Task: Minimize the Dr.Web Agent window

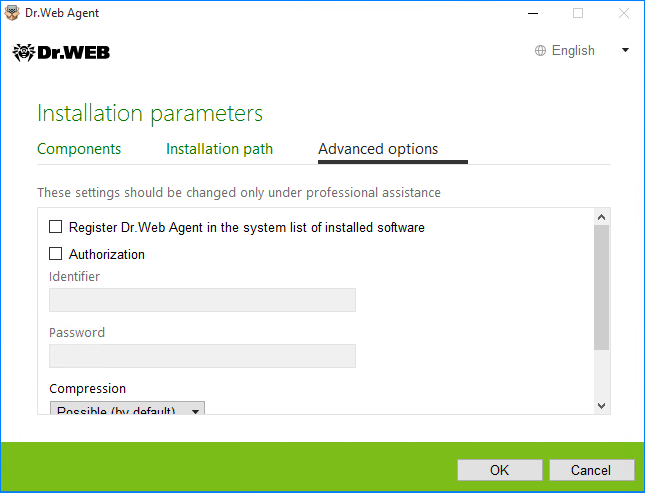Action: coord(533,13)
